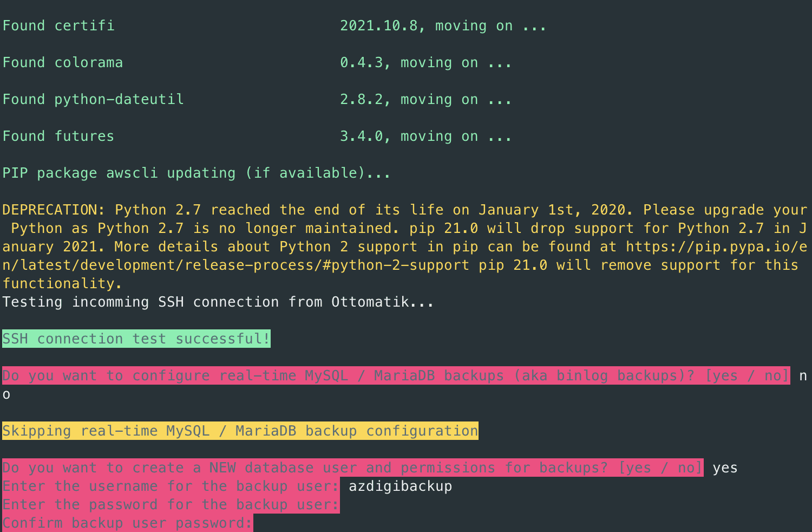Click the 'yes' answer after the NEW database user prompt
Viewport: 812px width, 532px height.
click(725, 468)
